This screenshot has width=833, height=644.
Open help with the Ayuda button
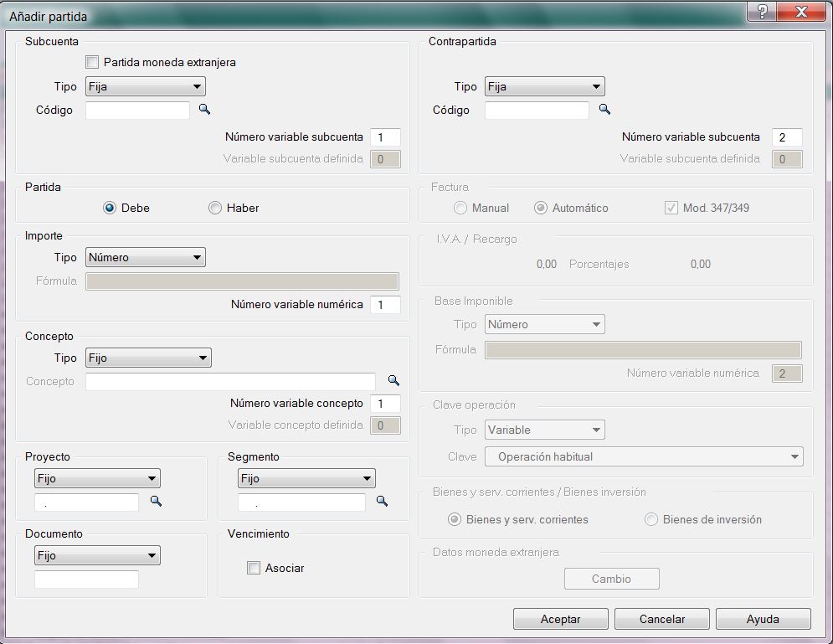pyautogui.click(x=763, y=619)
